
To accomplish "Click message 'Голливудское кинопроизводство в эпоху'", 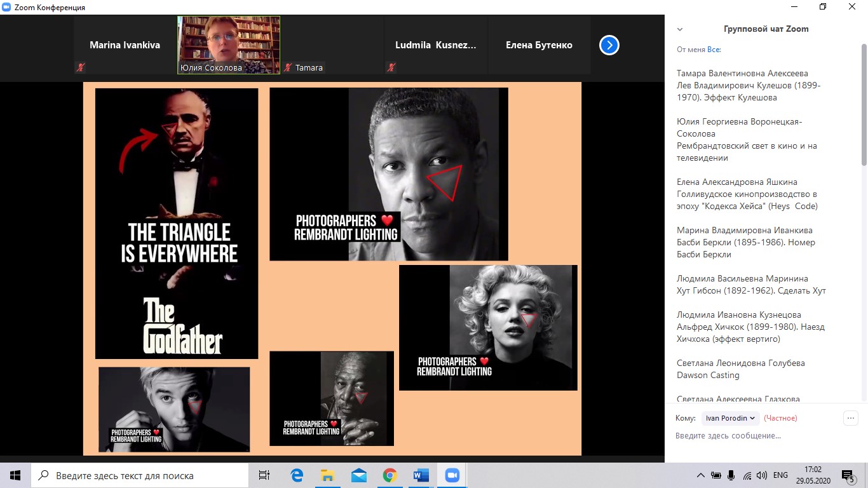I will coord(747,200).
